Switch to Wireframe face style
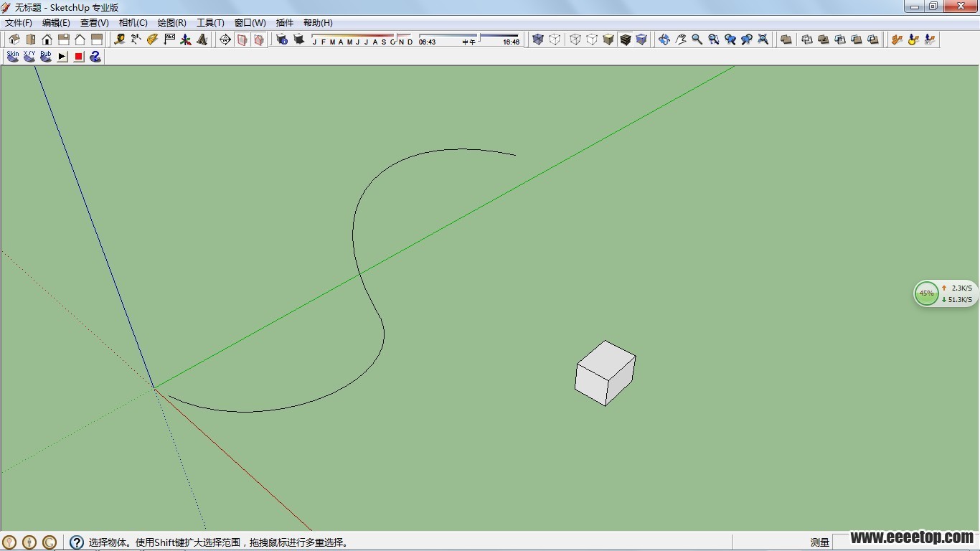This screenshot has height=551, width=980. tap(575, 39)
